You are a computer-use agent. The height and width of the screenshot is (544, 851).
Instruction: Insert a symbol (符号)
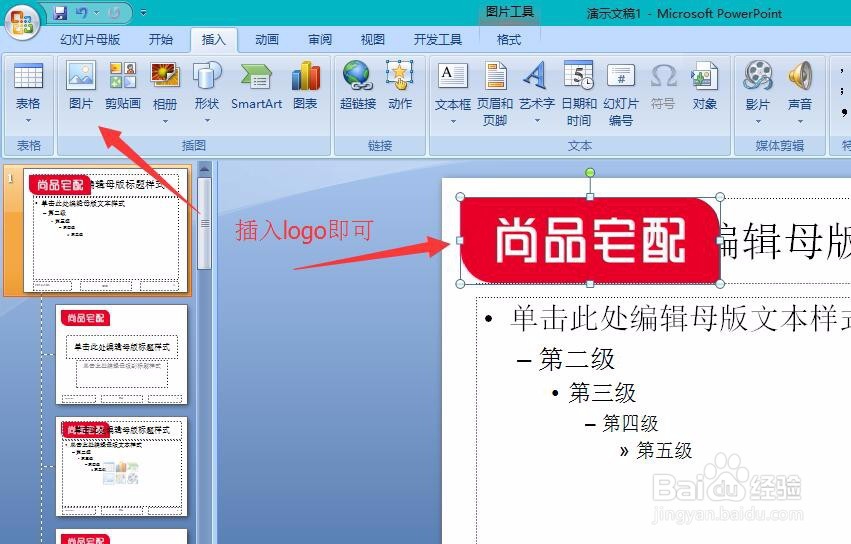pos(663,86)
